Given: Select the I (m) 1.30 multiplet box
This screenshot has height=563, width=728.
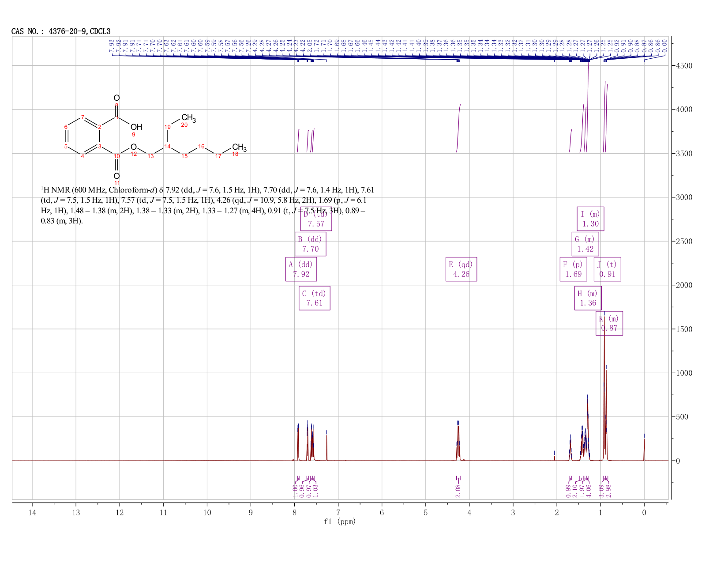Looking at the screenshot, I should (x=590, y=219).
